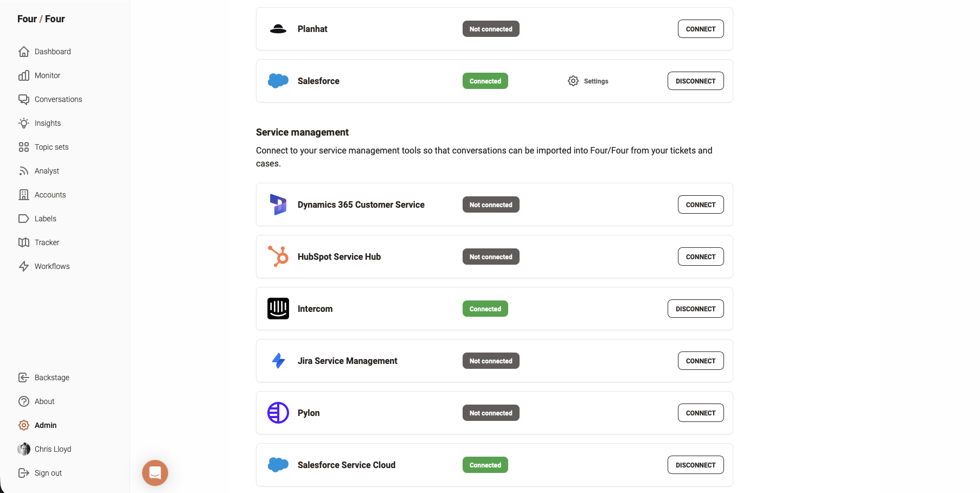Click the Pylon logo icon
The image size is (980, 493).
tap(278, 413)
